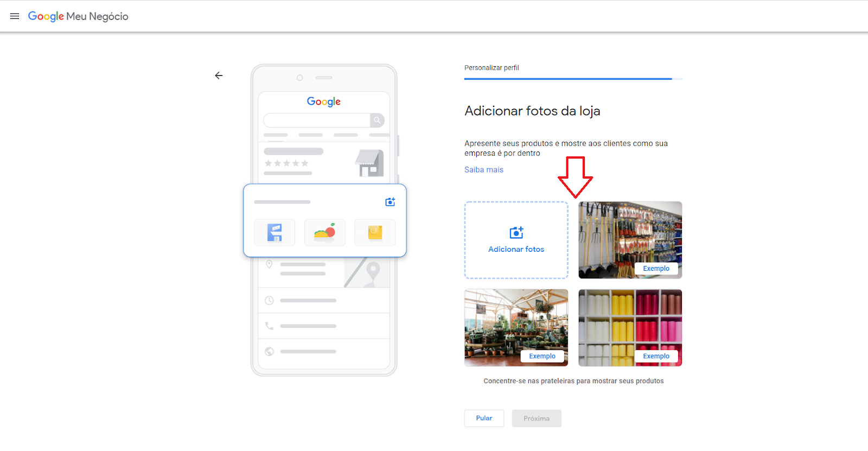
Task: Click the Pular button
Action: 484,418
